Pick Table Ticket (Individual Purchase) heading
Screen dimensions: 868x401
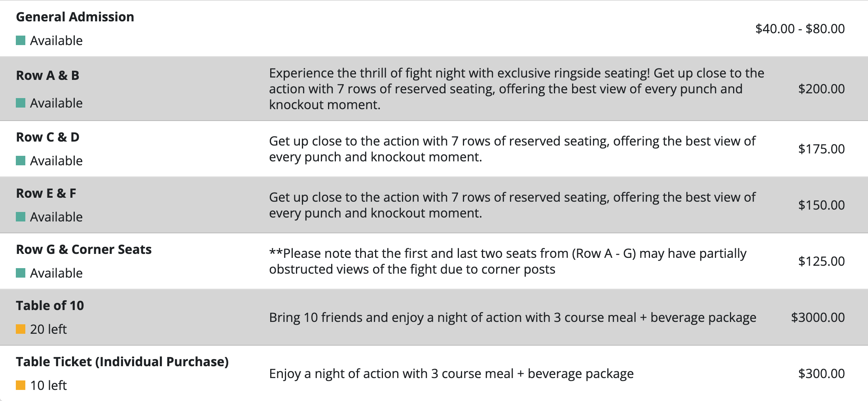tap(122, 362)
